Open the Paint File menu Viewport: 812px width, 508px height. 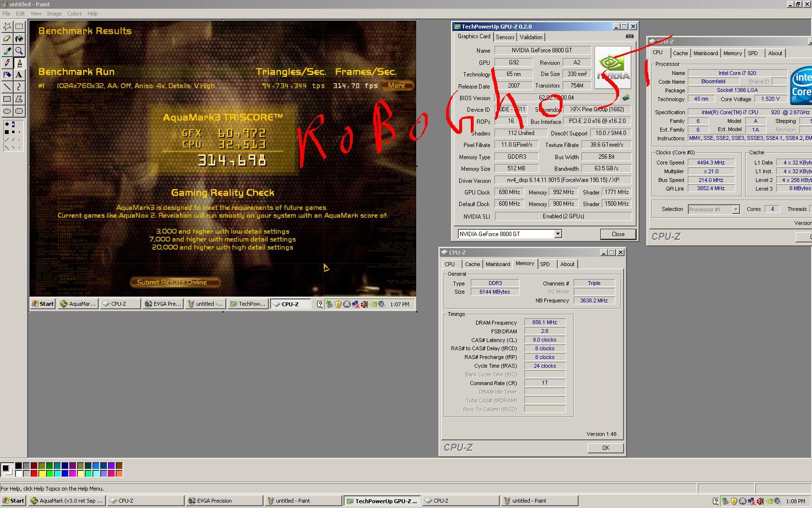pos(6,14)
